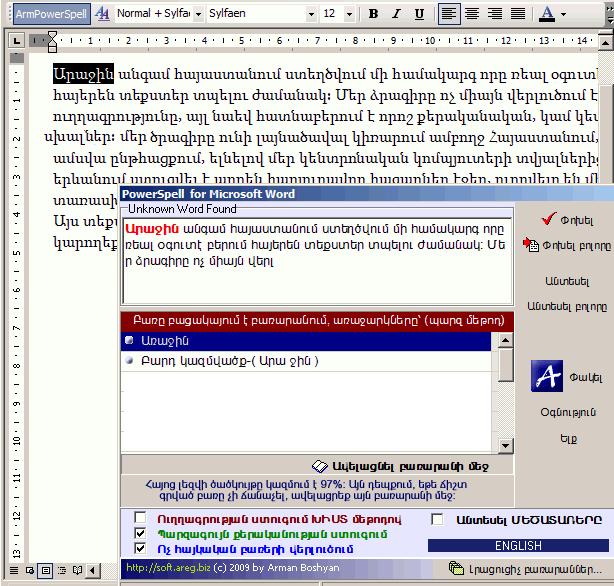Open Լրացուցիչ բառարաններ additional dictionaries
Viewport: 614px width, 586px height.
[535, 569]
